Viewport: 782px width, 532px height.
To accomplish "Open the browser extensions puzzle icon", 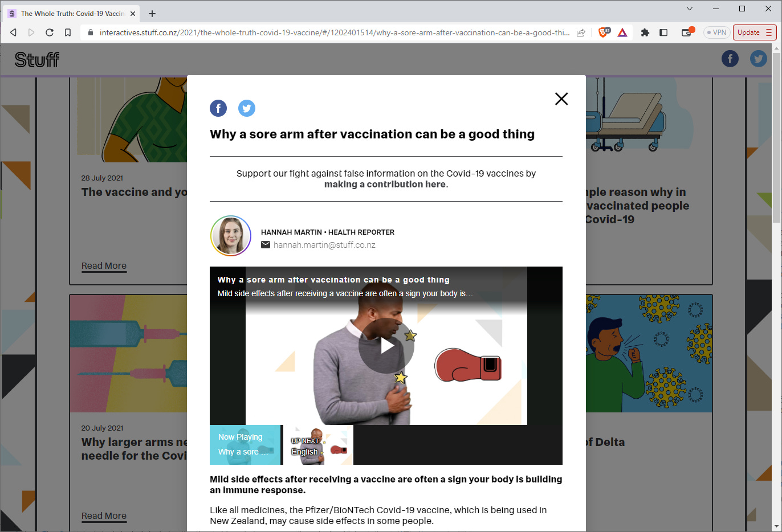I will coord(645,32).
